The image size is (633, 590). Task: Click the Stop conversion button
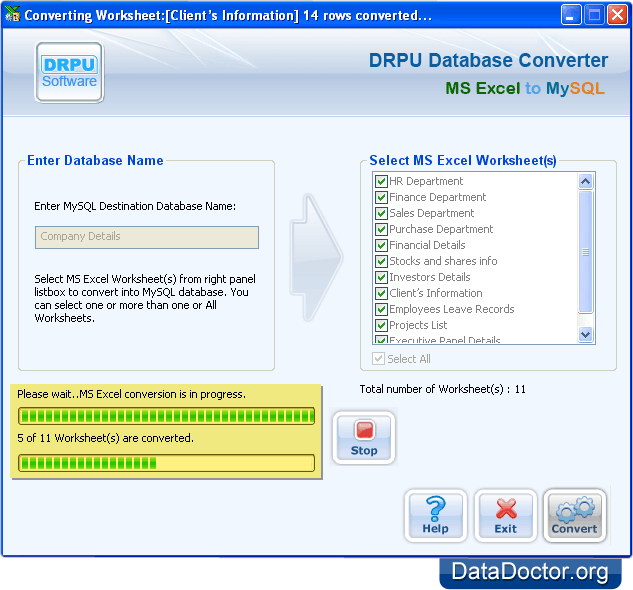click(x=364, y=438)
